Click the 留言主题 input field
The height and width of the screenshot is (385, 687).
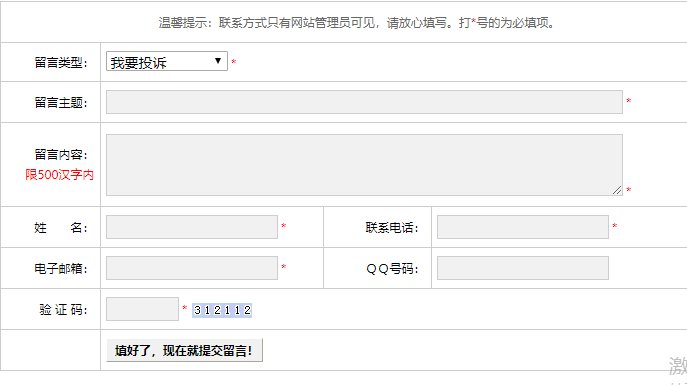tap(364, 102)
